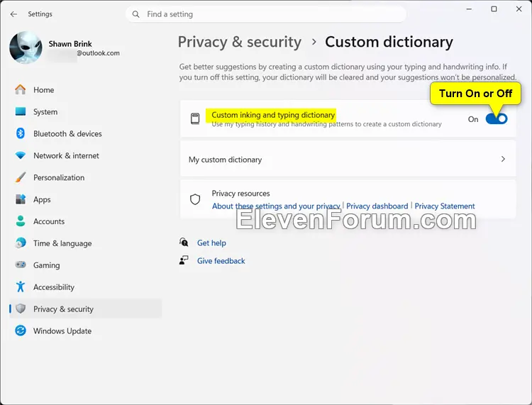Click Give feedback link

(x=221, y=261)
